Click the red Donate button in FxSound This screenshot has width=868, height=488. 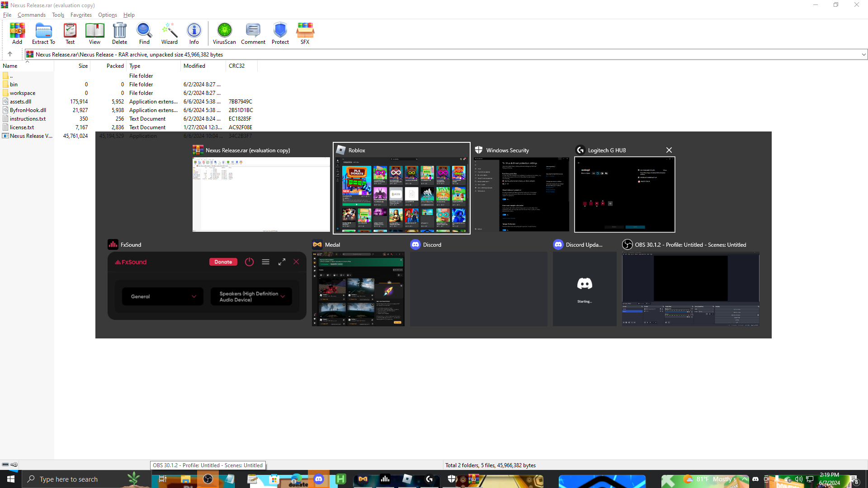[223, 262]
